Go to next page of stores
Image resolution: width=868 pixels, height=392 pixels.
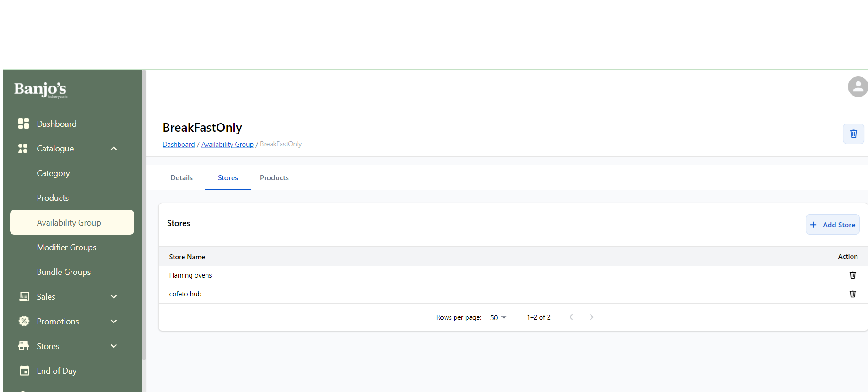(x=591, y=317)
